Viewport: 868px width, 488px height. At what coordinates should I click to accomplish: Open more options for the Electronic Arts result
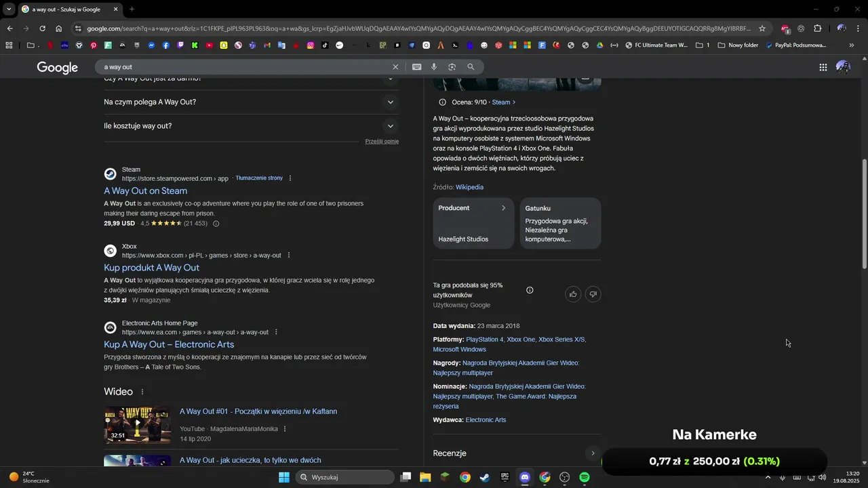pos(276,332)
